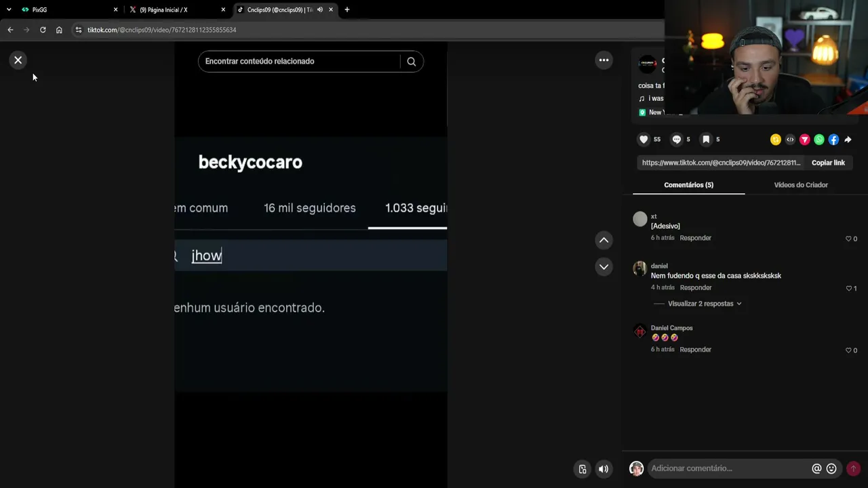The height and width of the screenshot is (488, 868).
Task: Click the browser back arrow
Action: 10,30
